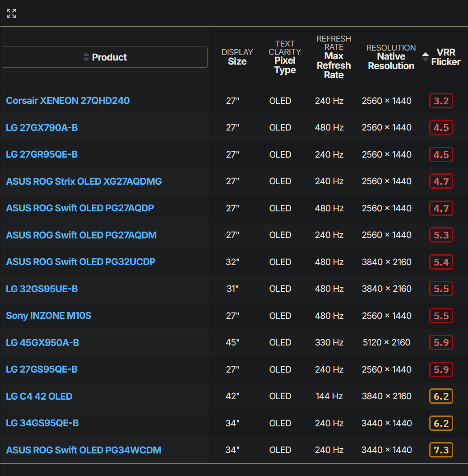Click 3840 × 2160 in LG C4 row
The height and width of the screenshot is (476, 468).
click(x=386, y=396)
